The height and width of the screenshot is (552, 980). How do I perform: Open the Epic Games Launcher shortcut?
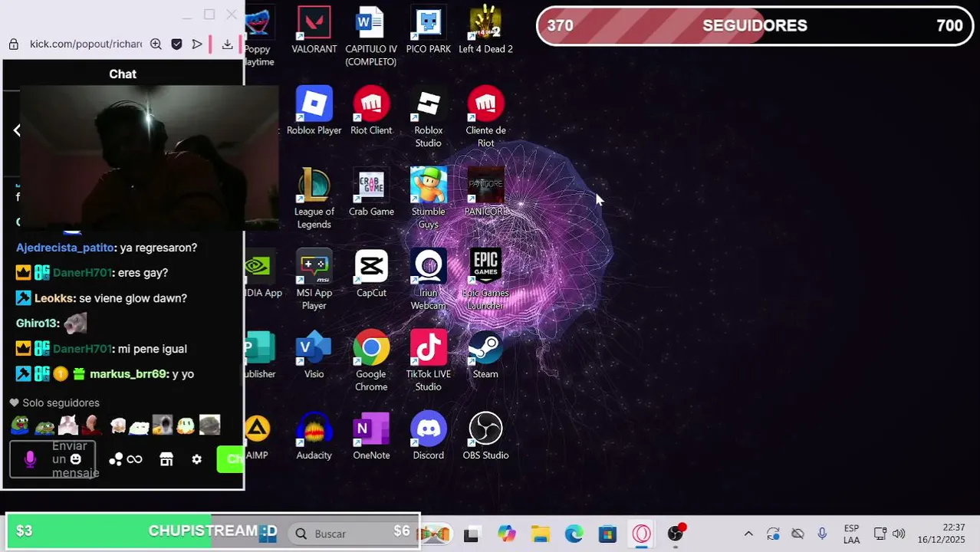click(485, 280)
